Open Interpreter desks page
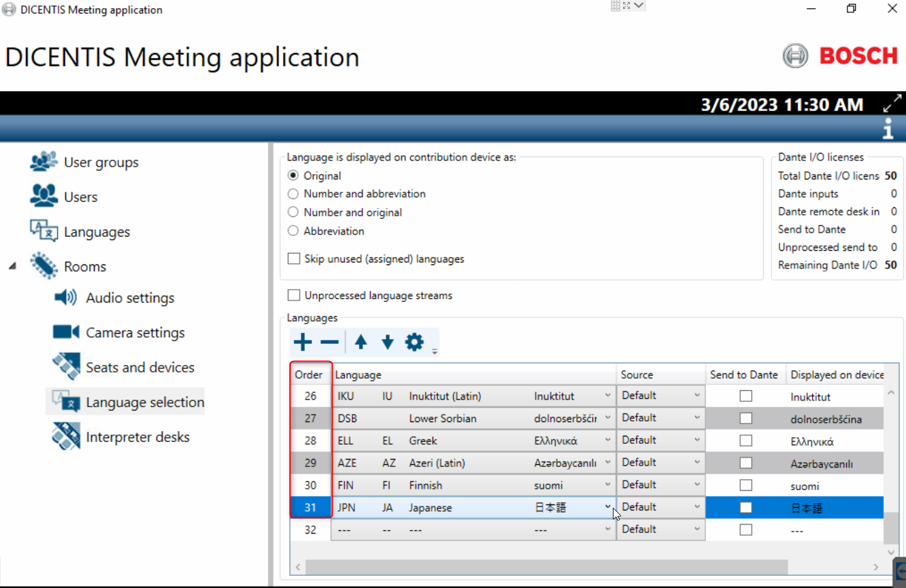 coord(137,437)
